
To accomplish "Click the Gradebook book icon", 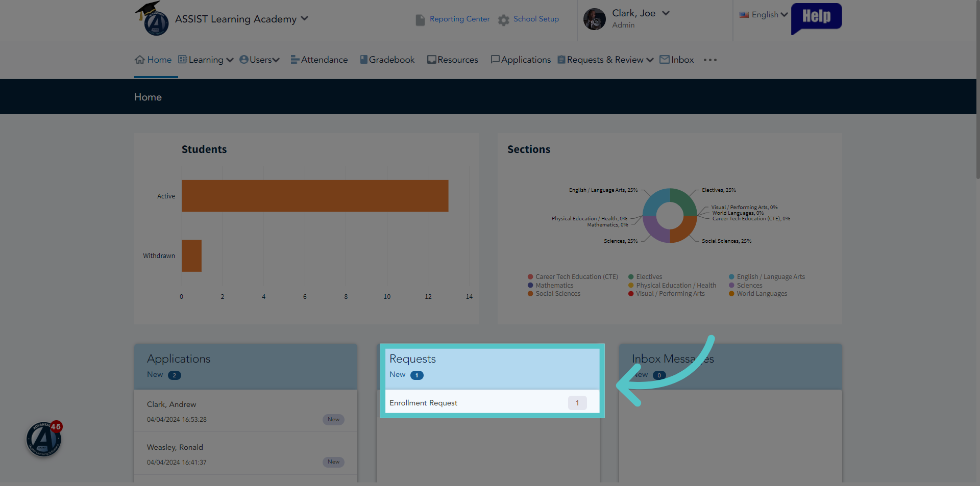I will tap(364, 59).
